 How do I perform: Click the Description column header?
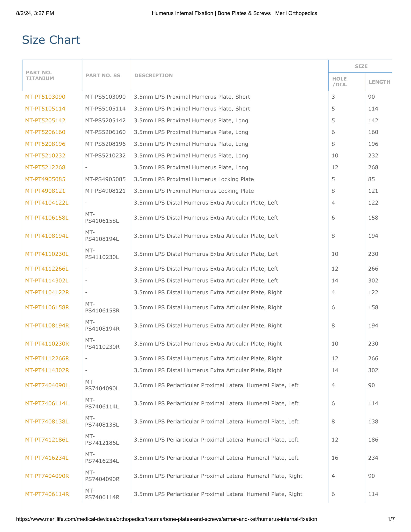pyautogui.click(x=154, y=75)
